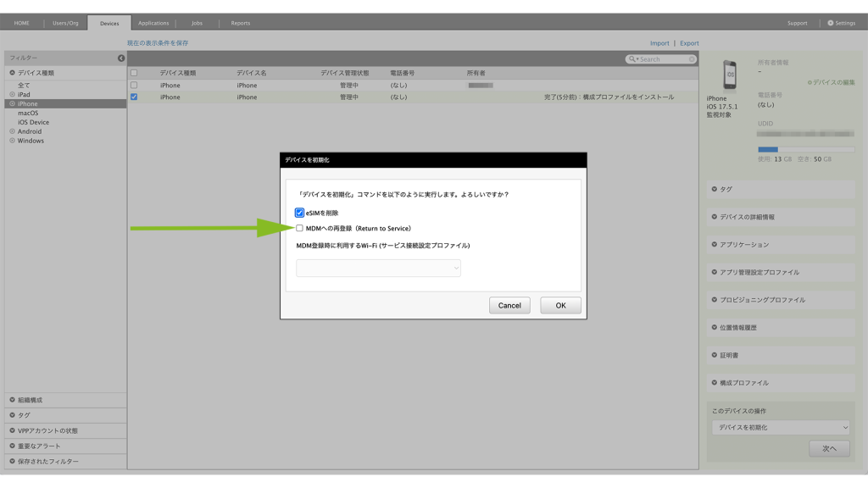Expand the 位置情報履歴 section

pyautogui.click(x=781, y=328)
